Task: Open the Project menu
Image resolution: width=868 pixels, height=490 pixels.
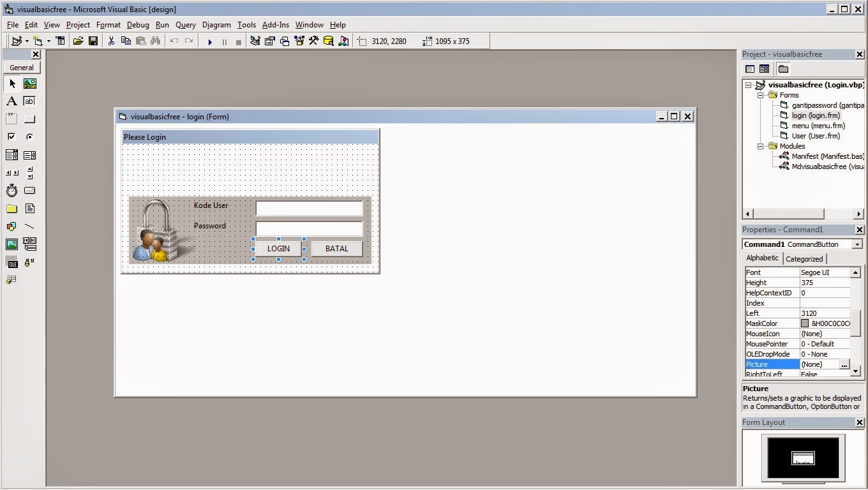Action: pyautogui.click(x=78, y=24)
